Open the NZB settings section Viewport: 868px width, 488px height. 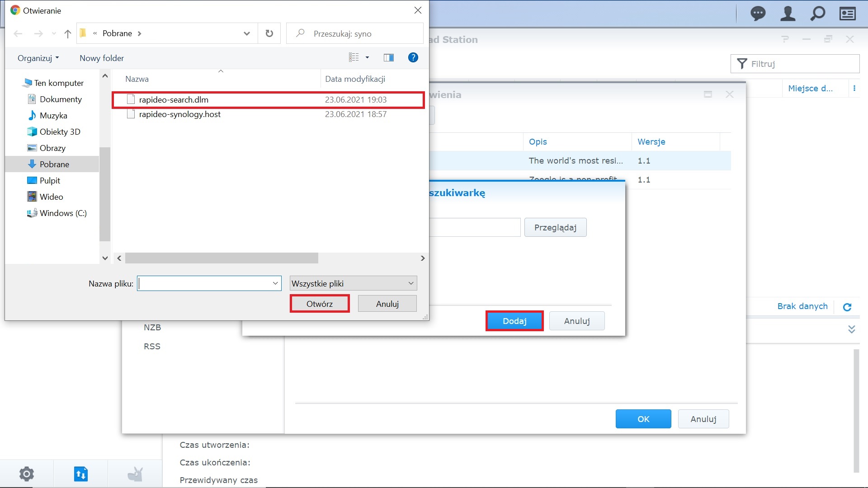[152, 328]
